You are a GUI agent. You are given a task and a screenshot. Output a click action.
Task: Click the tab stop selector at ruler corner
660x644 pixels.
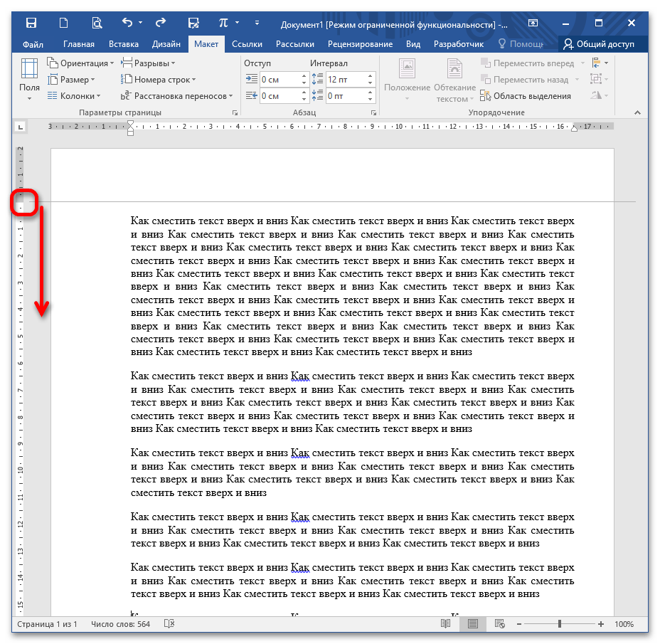pyautogui.click(x=21, y=127)
